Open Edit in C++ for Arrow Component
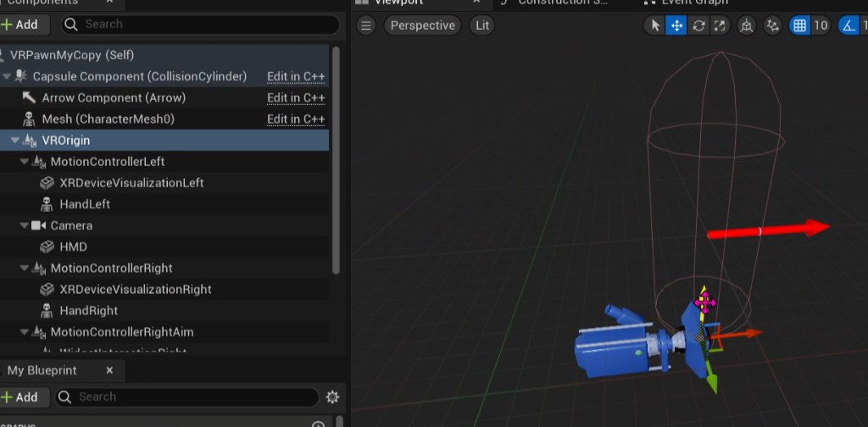868x427 pixels. (x=296, y=98)
